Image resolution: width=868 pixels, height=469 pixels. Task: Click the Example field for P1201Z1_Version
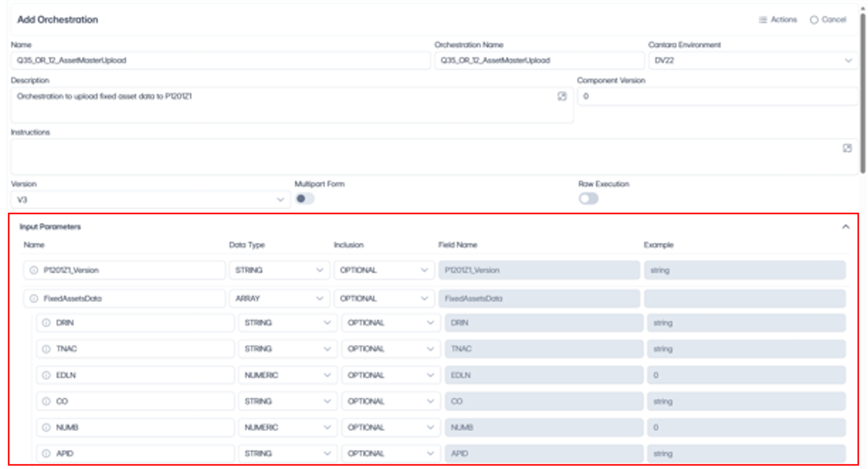[744, 270]
